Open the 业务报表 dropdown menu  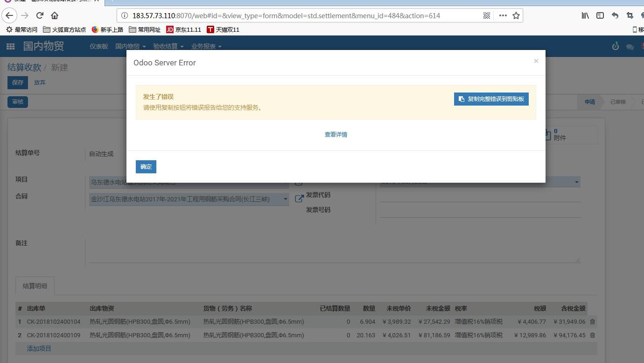[x=206, y=46]
